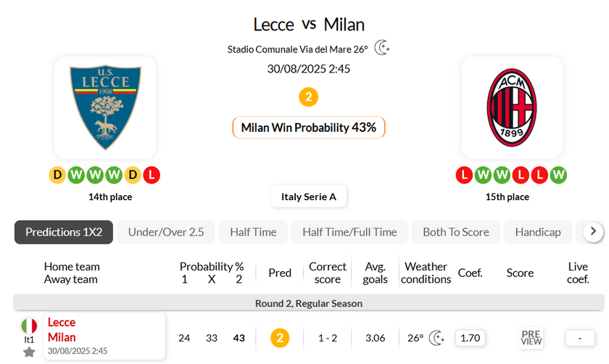Switch to the Both To Score tab
Image resolution: width=609 pixels, height=364 pixels.
(x=456, y=232)
